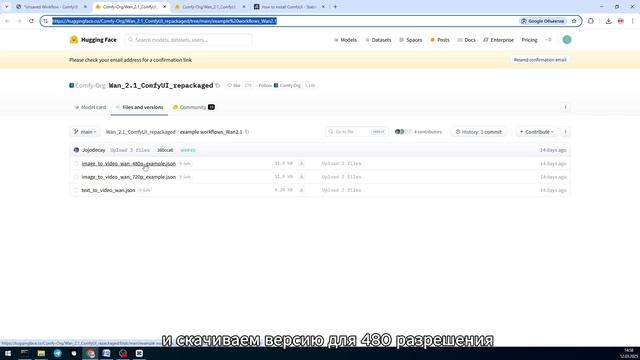Switch to the Model card tab
This screenshot has width=640, height=360.
(90, 107)
